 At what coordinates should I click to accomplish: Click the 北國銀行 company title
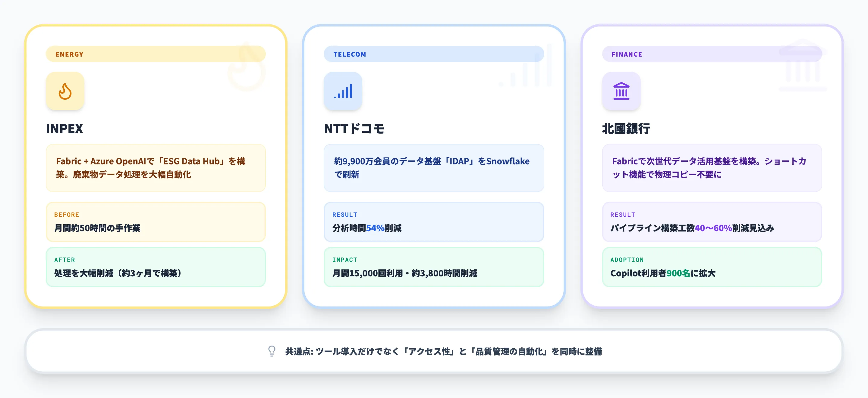pyautogui.click(x=626, y=129)
